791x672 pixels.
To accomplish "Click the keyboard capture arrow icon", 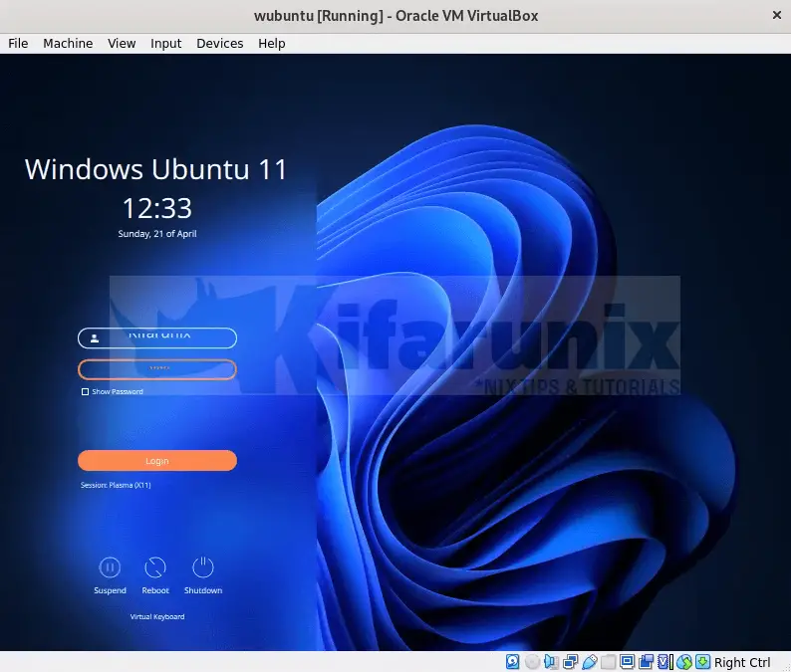I will tap(703, 661).
